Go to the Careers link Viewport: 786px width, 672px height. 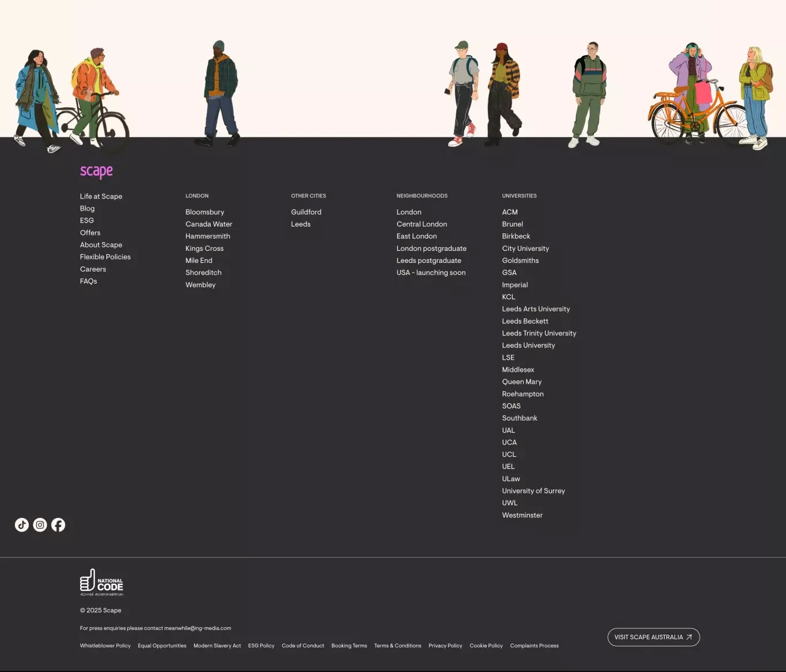pyautogui.click(x=93, y=269)
